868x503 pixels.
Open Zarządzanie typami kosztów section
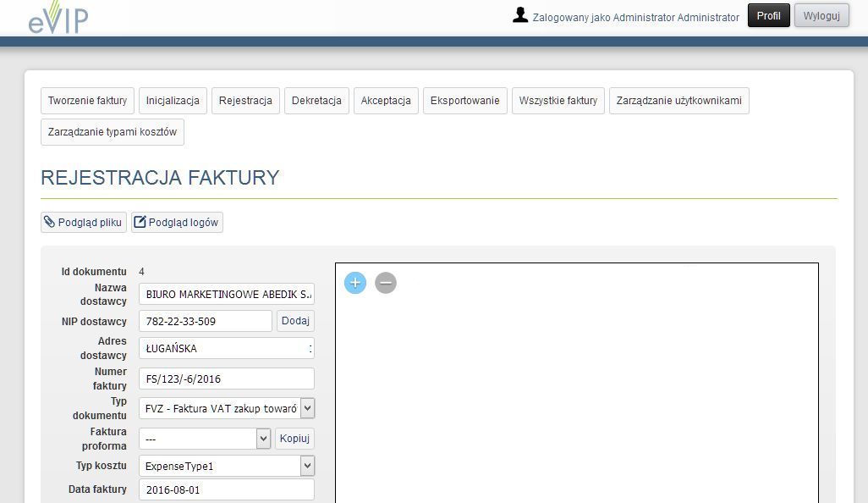click(113, 132)
